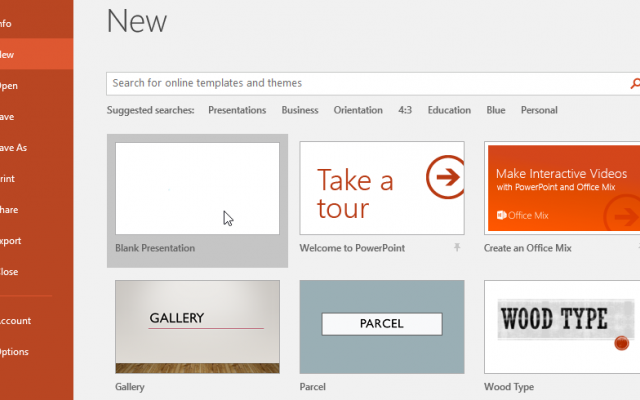This screenshot has width=640, height=400.
Task: Search suggested term 4:3
Action: click(x=405, y=110)
